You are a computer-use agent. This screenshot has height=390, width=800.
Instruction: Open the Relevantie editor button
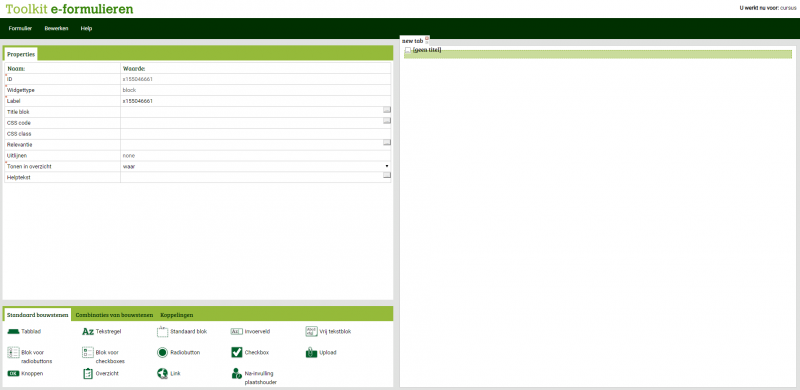click(x=387, y=142)
